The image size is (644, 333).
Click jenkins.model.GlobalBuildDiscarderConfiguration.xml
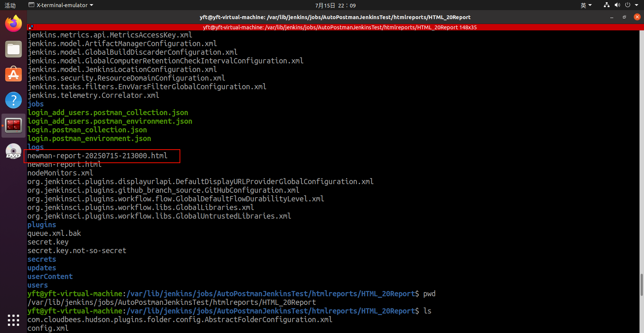point(133,52)
